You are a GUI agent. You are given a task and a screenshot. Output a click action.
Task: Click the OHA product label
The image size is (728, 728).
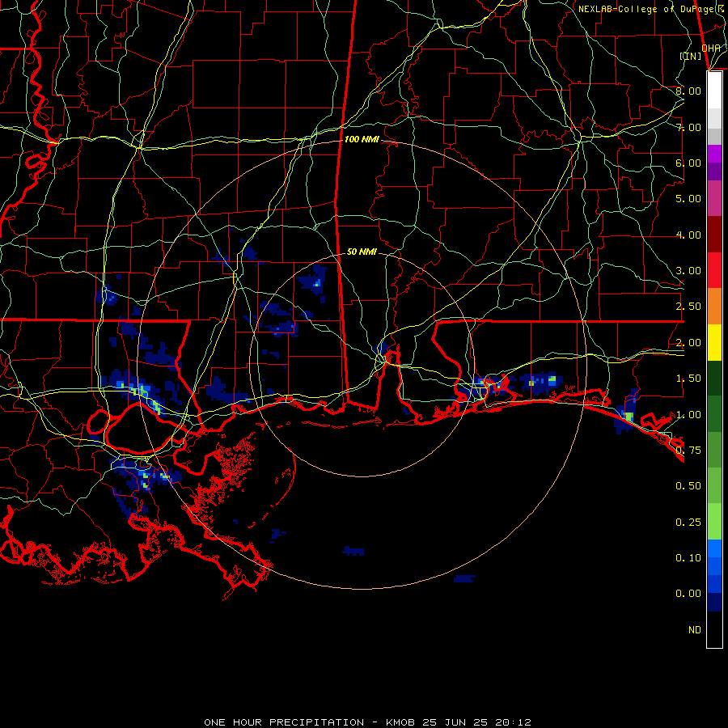click(x=711, y=48)
